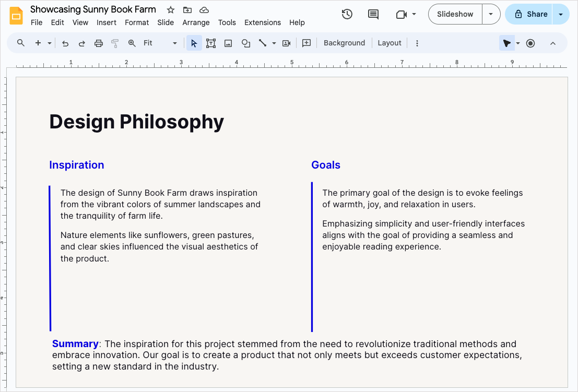This screenshot has width=578, height=392.
Task: Expand Share options dropdown arrow
Action: pyautogui.click(x=561, y=15)
